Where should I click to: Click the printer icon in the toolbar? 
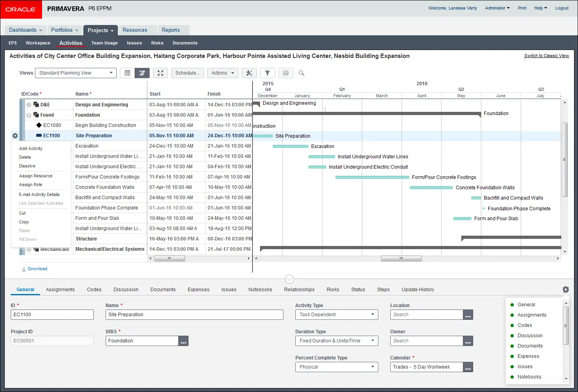[x=286, y=73]
